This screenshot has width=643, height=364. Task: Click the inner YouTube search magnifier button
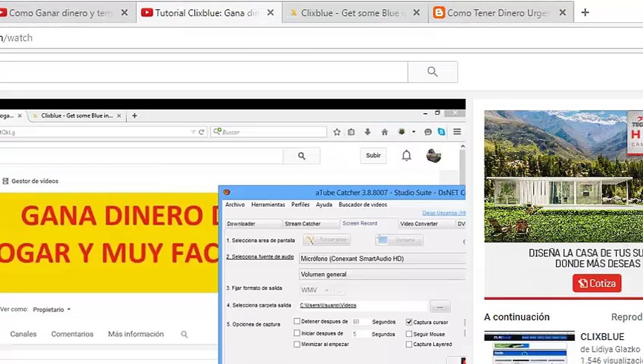click(x=302, y=156)
